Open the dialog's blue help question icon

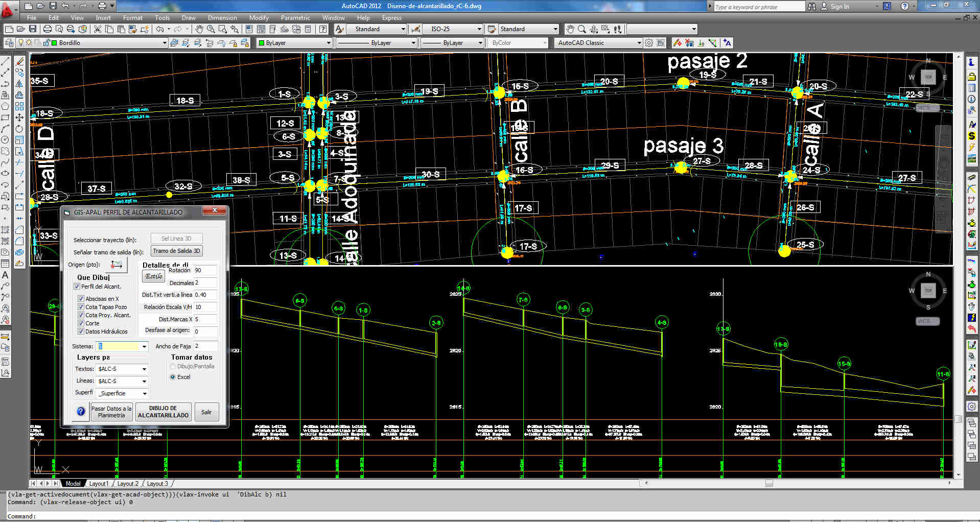click(x=81, y=412)
